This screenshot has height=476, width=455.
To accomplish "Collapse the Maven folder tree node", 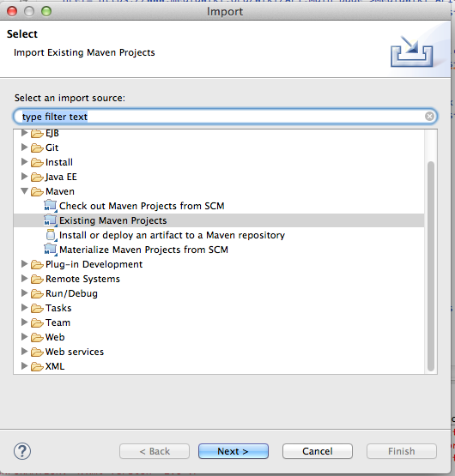I will tap(25, 191).
